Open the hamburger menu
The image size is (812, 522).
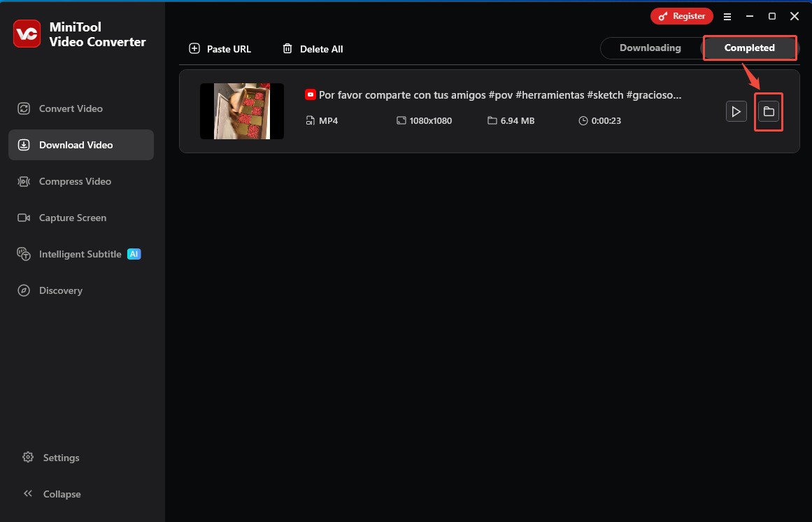tap(727, 15)
